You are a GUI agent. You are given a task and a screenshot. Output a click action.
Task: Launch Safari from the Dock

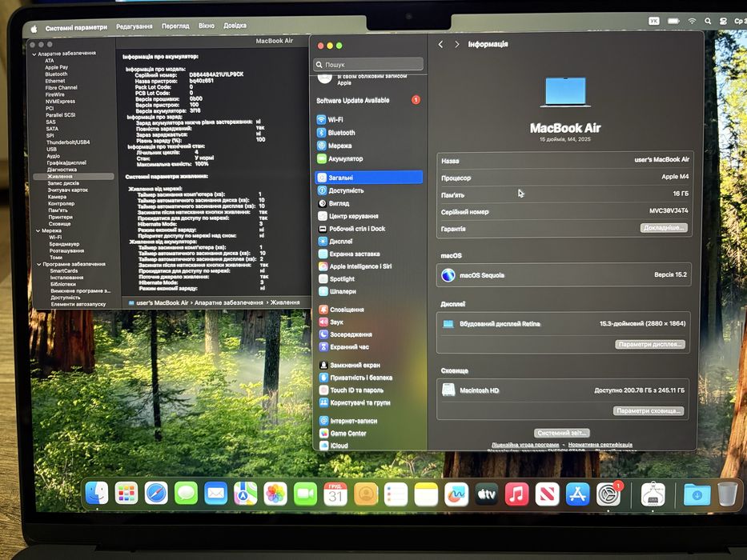[x=156, y=494]
